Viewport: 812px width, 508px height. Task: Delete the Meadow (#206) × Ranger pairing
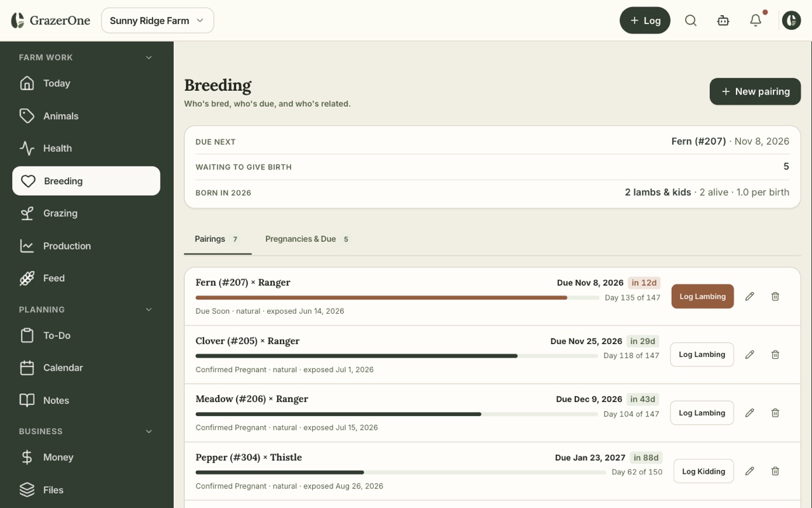coord(775,413)
